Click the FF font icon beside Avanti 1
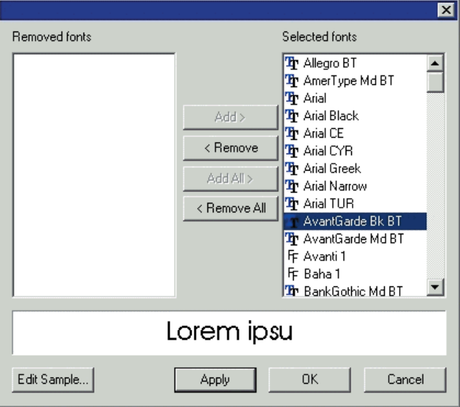This screenshot has width=460, height=407. (293, 256)
